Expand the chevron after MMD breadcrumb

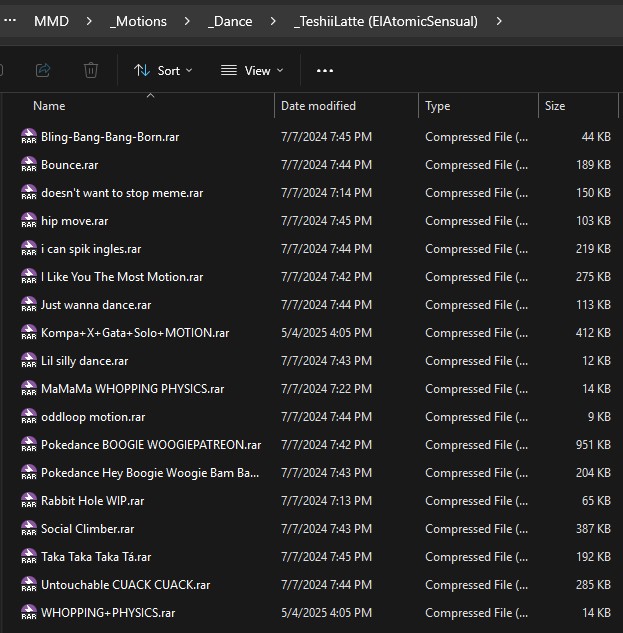click(89, 21)
